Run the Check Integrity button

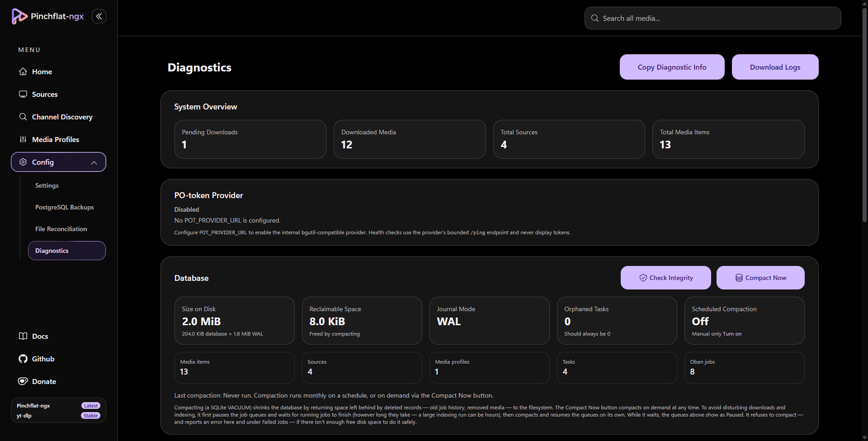666,278
